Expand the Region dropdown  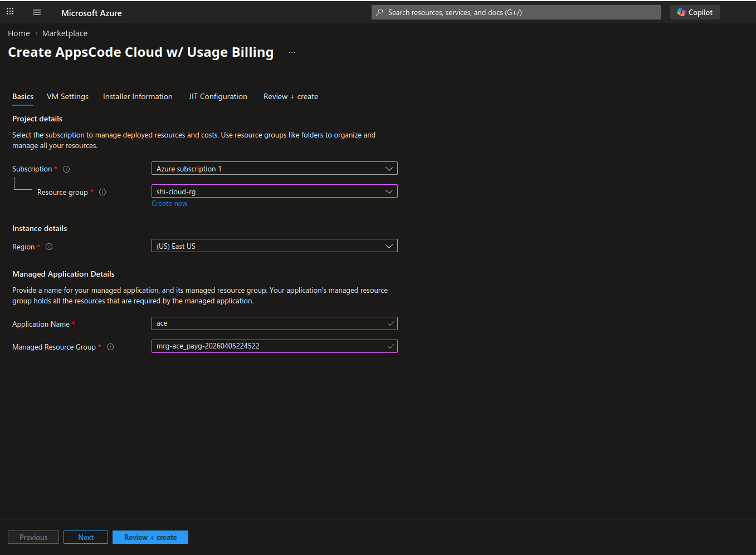tap(274, 246)
